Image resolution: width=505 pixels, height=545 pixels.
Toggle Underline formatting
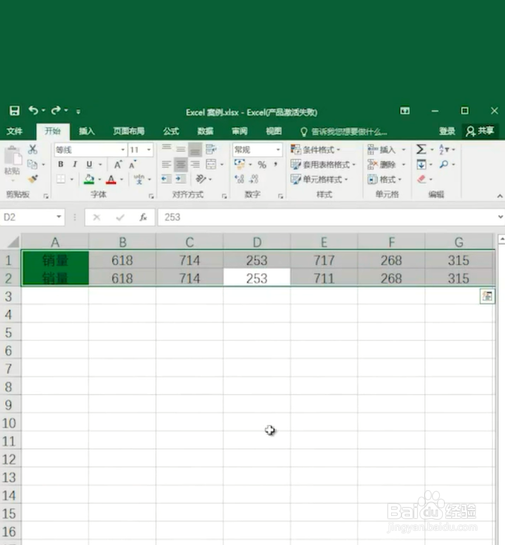[x=89, y=164]
